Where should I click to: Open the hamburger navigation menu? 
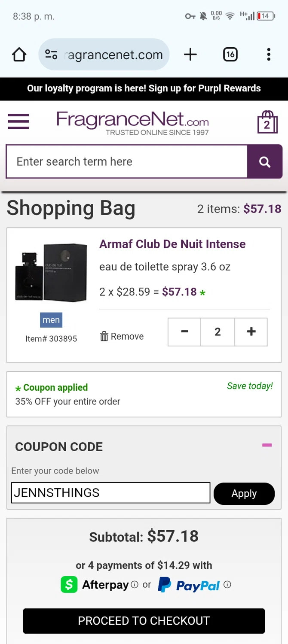[x=18, y=122]
